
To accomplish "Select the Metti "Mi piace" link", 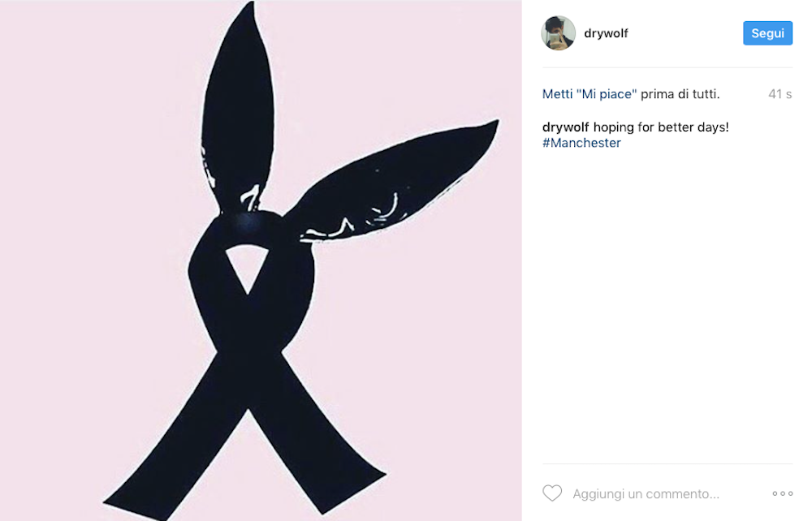I will tap(590, 94).
